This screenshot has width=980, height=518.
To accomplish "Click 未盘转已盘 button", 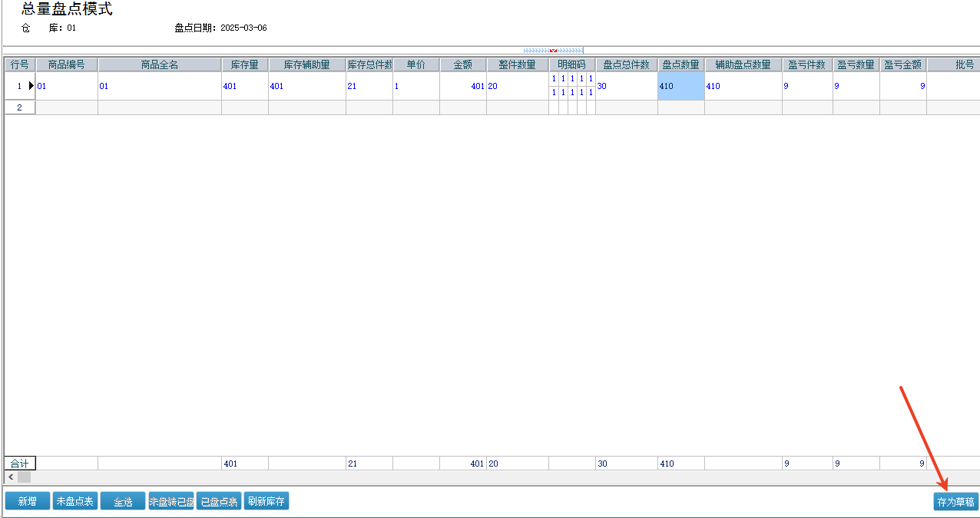I will 171,501.
